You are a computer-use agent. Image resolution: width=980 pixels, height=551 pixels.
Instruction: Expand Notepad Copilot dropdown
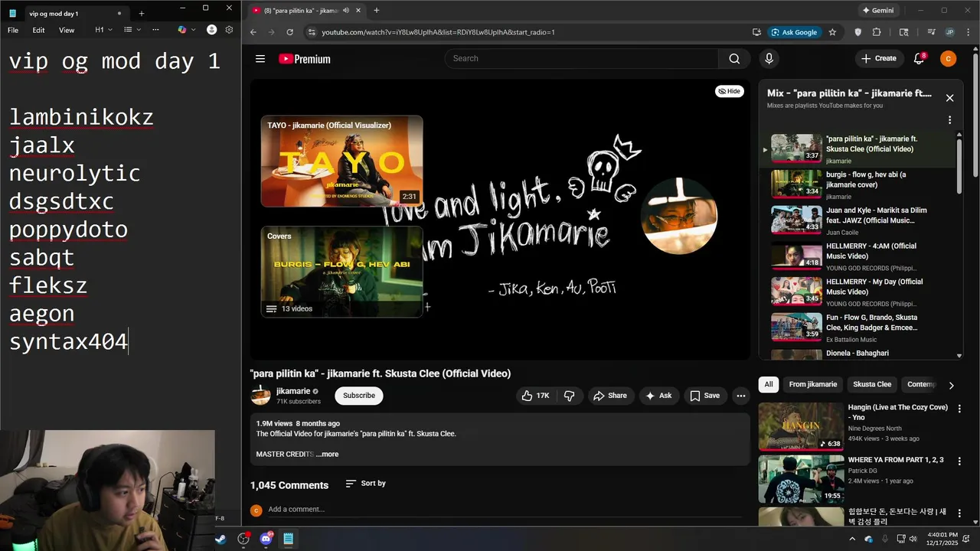click(x=187, y=30)
